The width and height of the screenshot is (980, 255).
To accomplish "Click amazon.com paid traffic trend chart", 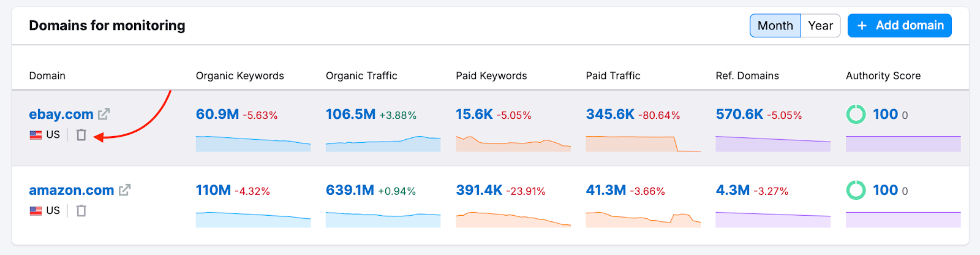I will [x=643, y=219].
